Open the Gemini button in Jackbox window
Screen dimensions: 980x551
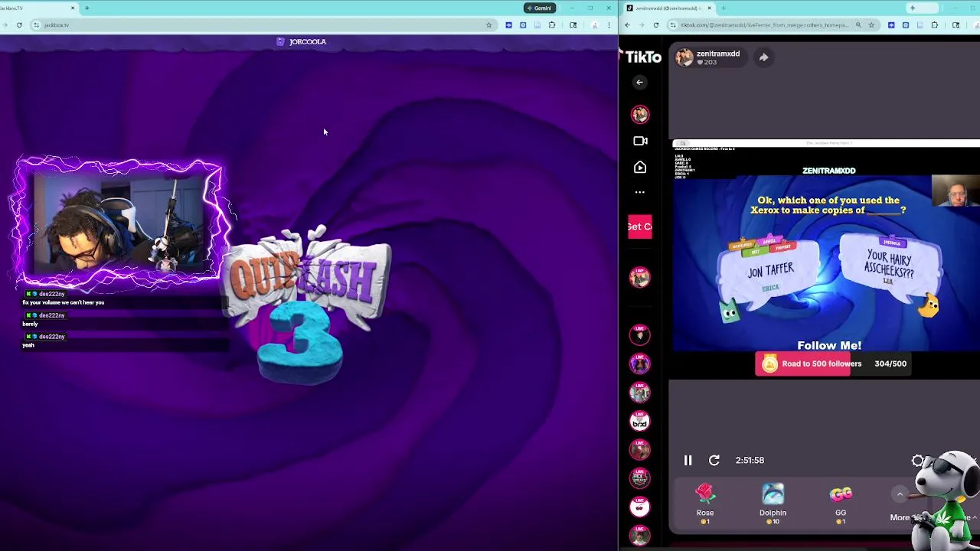coord(539,8)
